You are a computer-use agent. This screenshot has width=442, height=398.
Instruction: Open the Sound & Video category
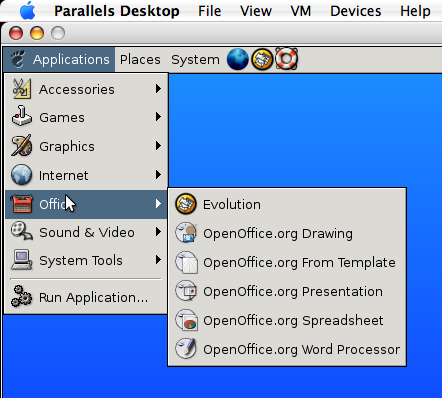(x=86, y=232)
